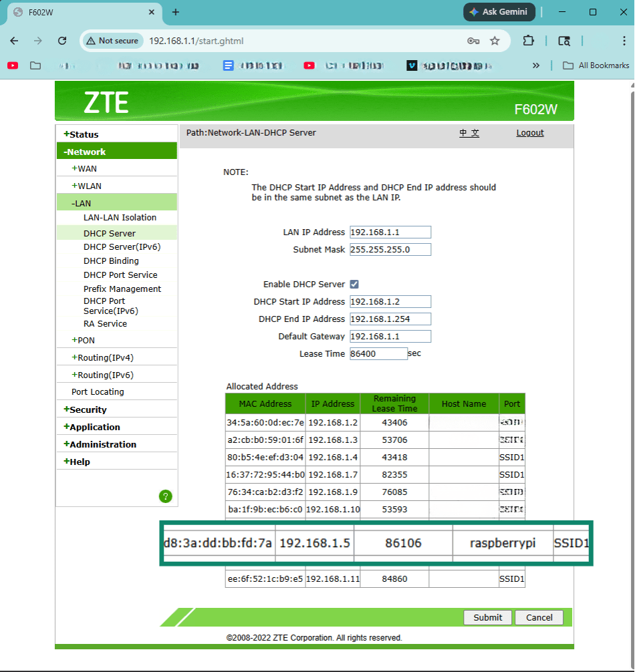Image resolution: width=635 pixels, height=672 pixels.
Task: Open DHCP Port Service page
Action: tap(120, 275)
